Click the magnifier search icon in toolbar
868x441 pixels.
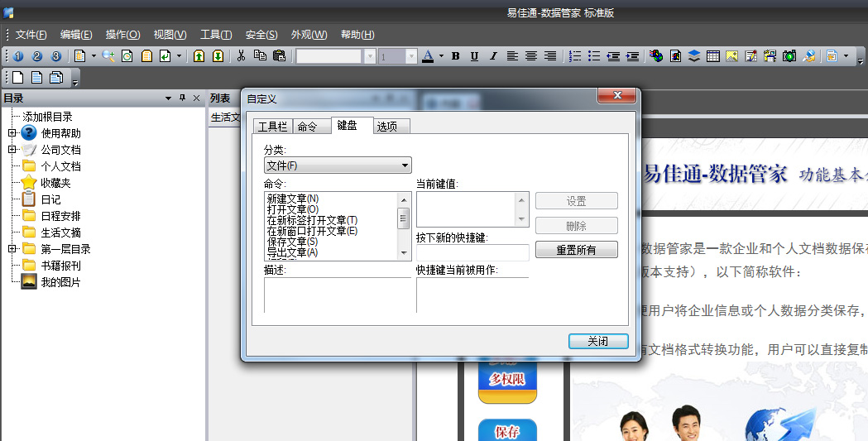[108, 56]
